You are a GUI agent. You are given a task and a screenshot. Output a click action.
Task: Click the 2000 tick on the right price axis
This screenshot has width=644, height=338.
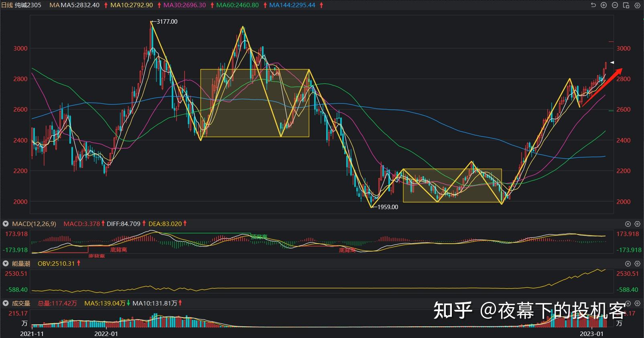624,202
